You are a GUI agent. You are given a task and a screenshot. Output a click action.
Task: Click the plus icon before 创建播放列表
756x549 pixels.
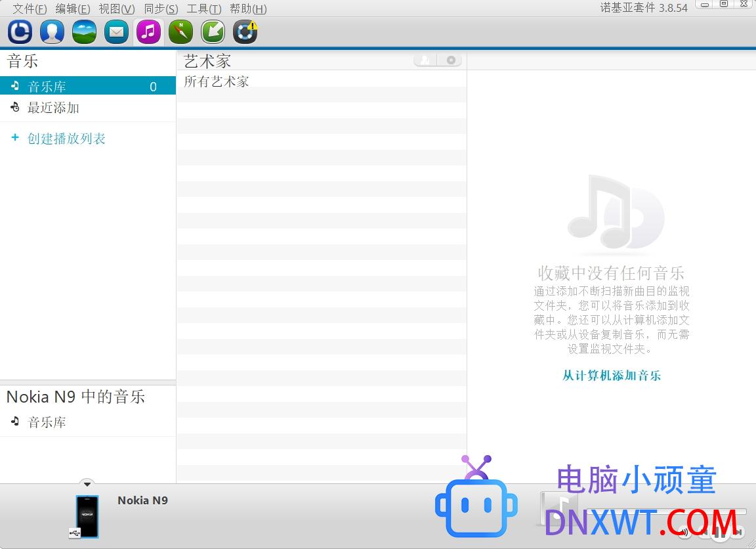tap(15, 137)
